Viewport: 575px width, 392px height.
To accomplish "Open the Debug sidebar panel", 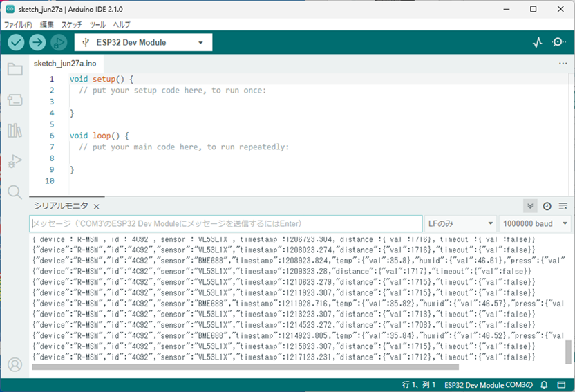I will click(x=15, y=161).
